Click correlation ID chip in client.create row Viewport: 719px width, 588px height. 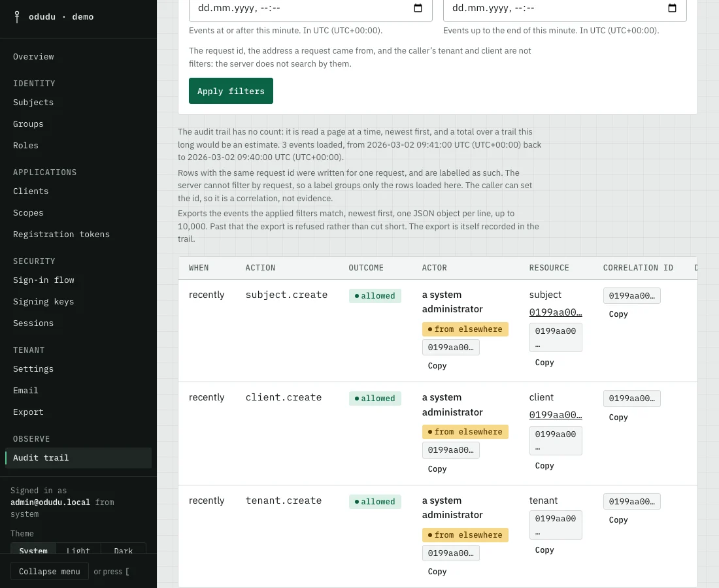[x=632, y=399]
